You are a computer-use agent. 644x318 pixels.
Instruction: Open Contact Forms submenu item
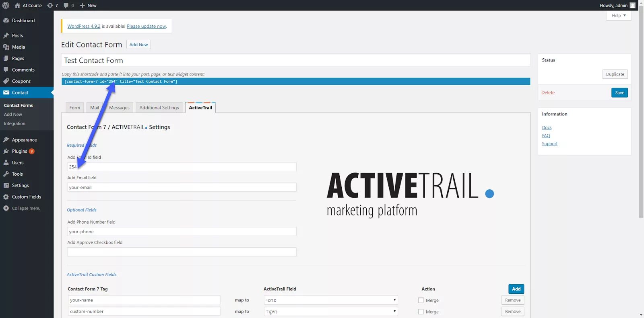19,105
